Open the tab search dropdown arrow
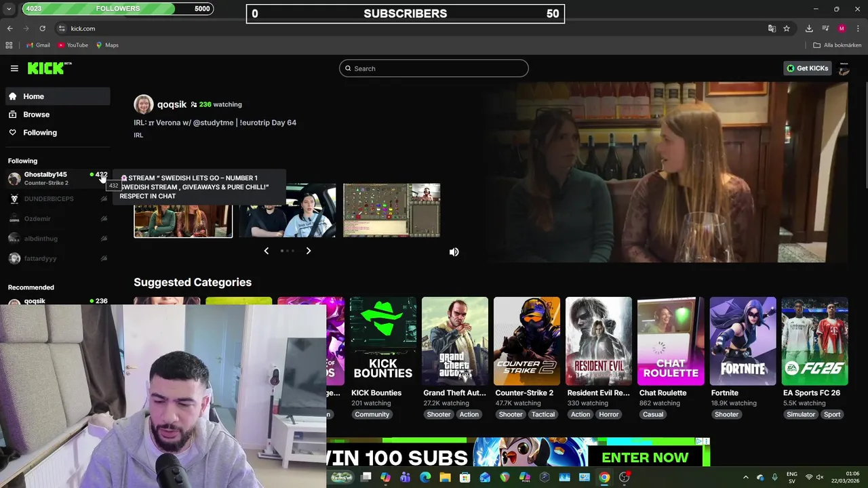 point(9,9)
